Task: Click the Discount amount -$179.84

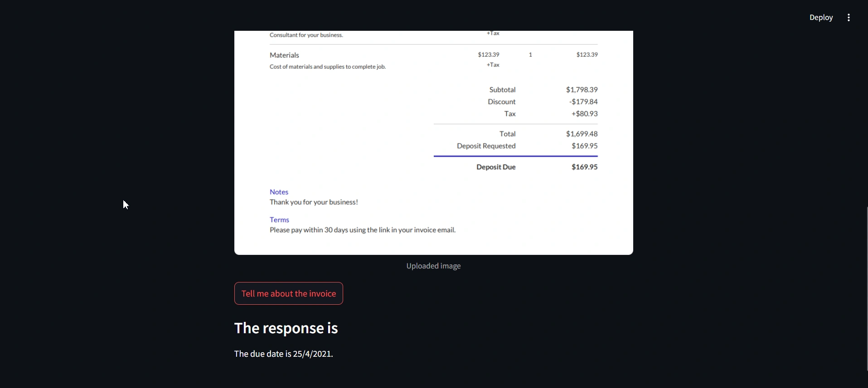Action: 583,102
